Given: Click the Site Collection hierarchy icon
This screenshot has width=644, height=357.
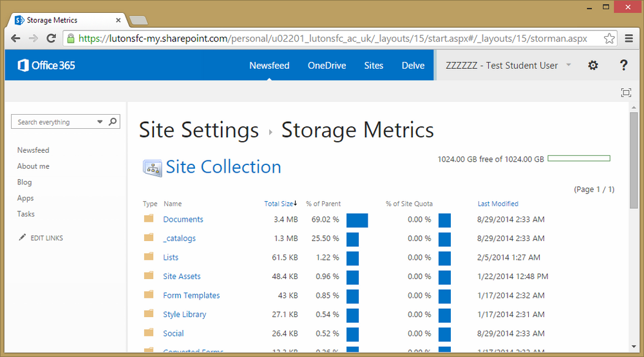Looking at the screenshot, I should click(153, 168).
